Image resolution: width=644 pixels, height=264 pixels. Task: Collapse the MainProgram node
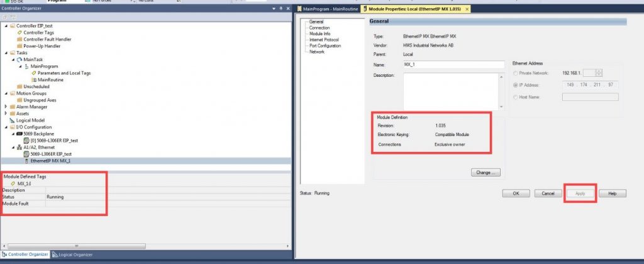21,66
